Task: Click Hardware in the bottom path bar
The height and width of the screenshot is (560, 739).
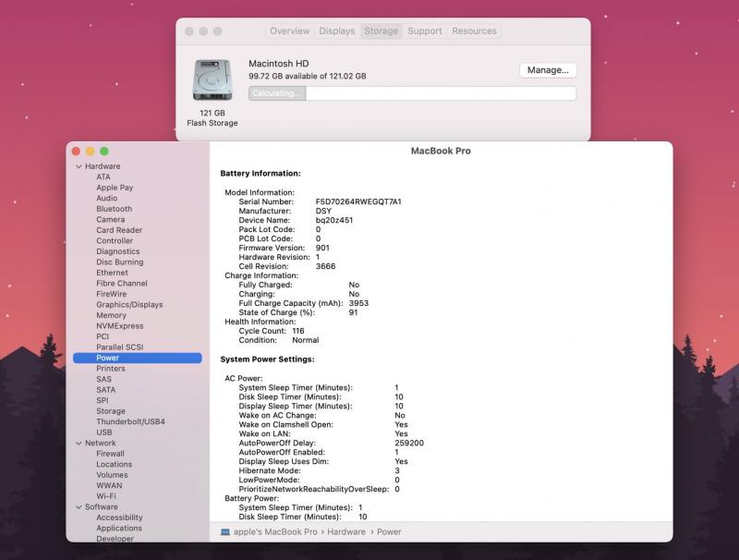Action: click(x=346, y=531)
